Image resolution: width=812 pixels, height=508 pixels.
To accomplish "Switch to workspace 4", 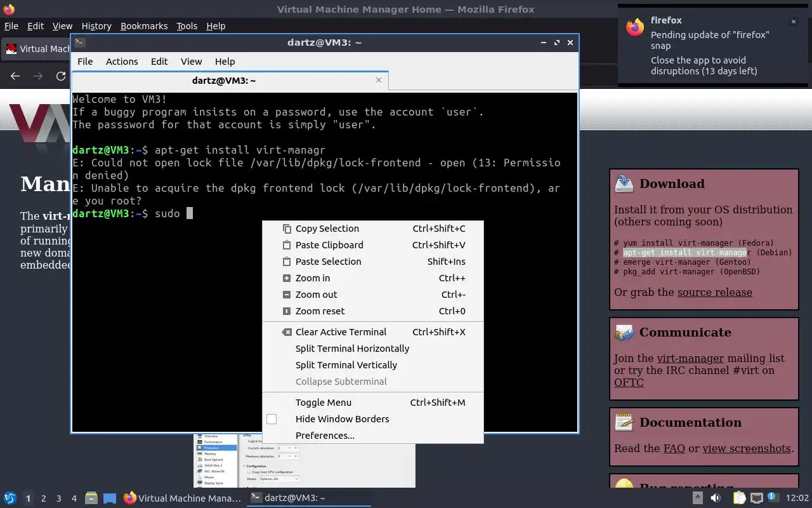I will tap(74, 498).
